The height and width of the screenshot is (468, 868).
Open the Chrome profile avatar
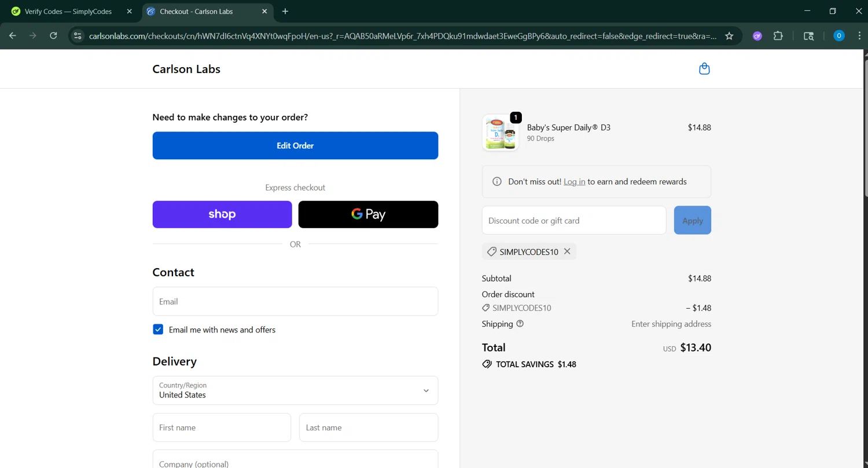tap(839, 36)
